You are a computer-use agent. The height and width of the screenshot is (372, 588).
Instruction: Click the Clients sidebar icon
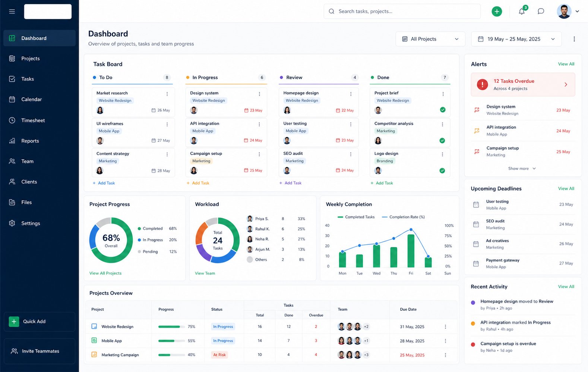[12, 182]
